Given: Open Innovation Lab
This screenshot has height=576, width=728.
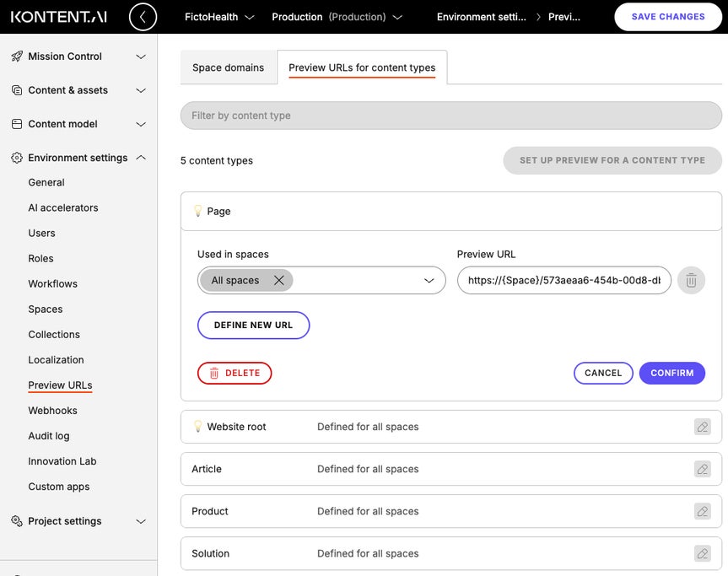Looking at the screenshot, I should 62,461.
